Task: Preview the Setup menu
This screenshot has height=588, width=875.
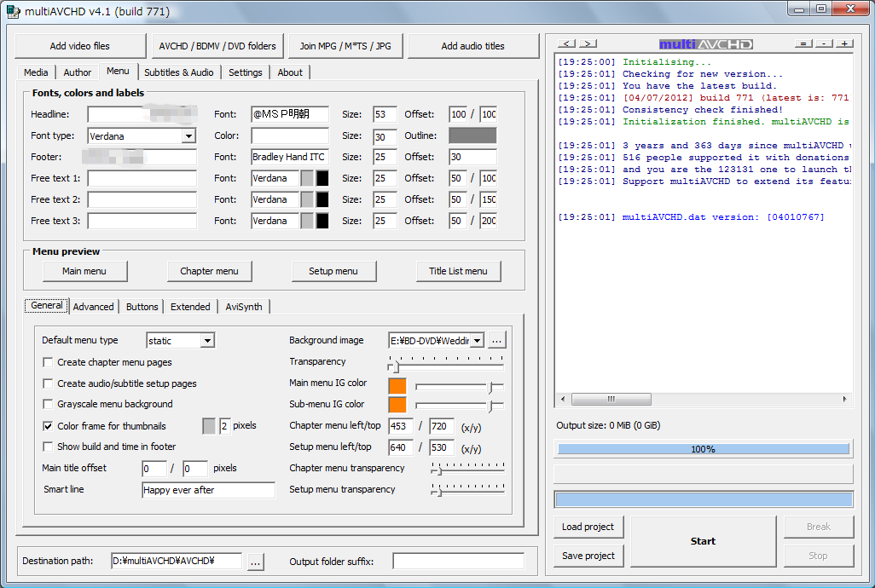Action: point(333,272)
